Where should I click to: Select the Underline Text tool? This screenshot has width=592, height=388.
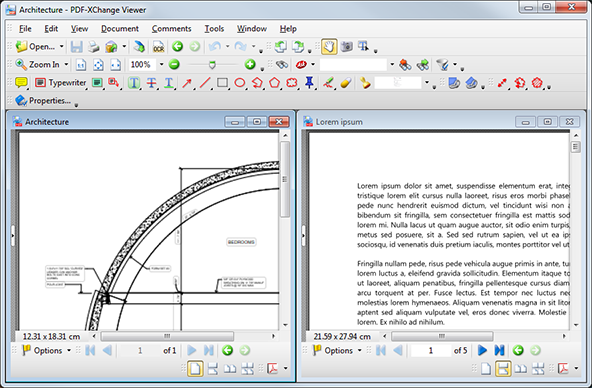point(169,82)
